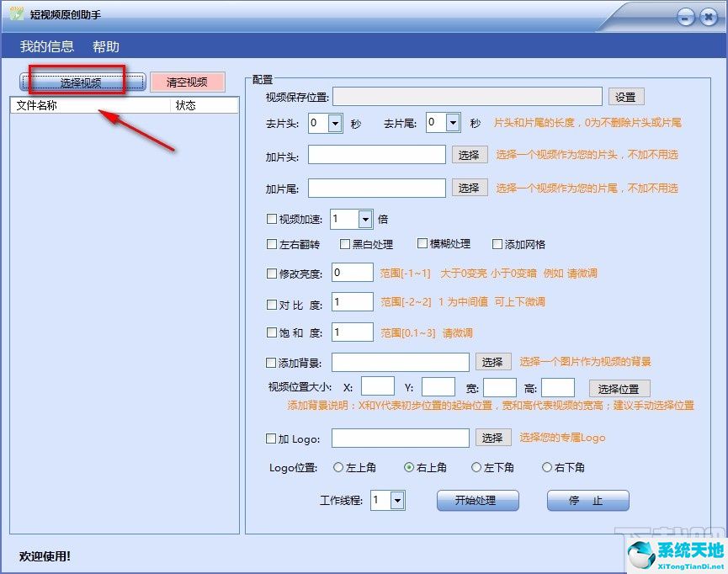Click the 文件名称 column header
This screenshot has width=728, height=574.
tap(91, 105)
